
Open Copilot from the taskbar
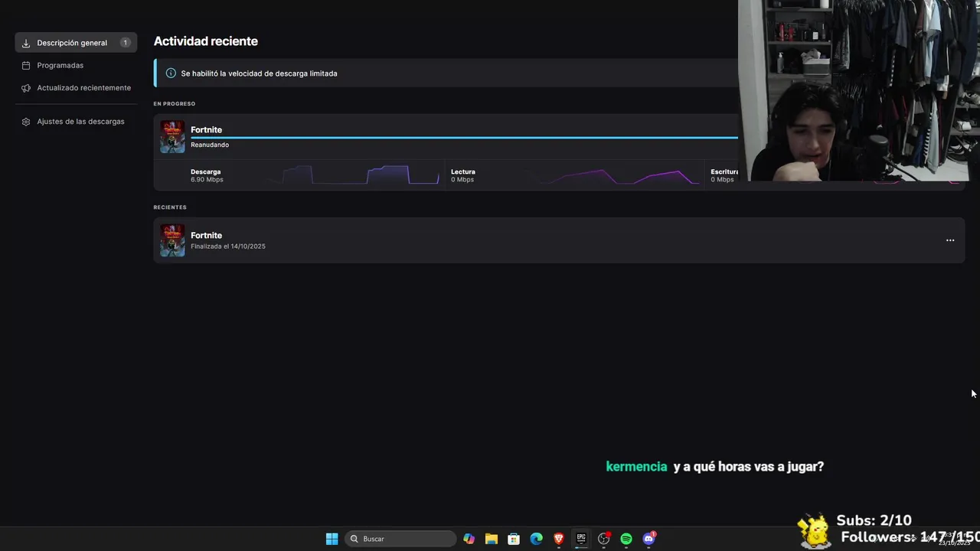point(469,539)
